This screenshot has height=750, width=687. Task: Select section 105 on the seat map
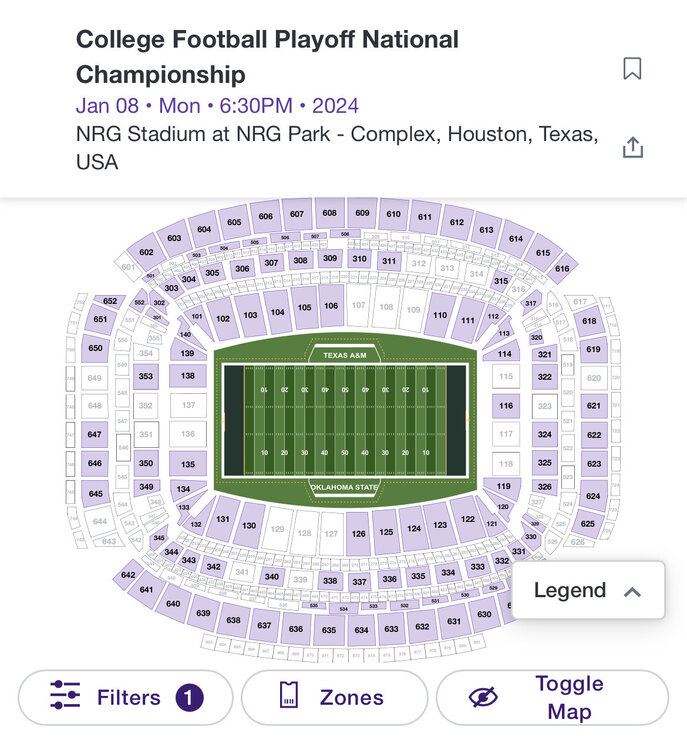(x=304, y=308)
